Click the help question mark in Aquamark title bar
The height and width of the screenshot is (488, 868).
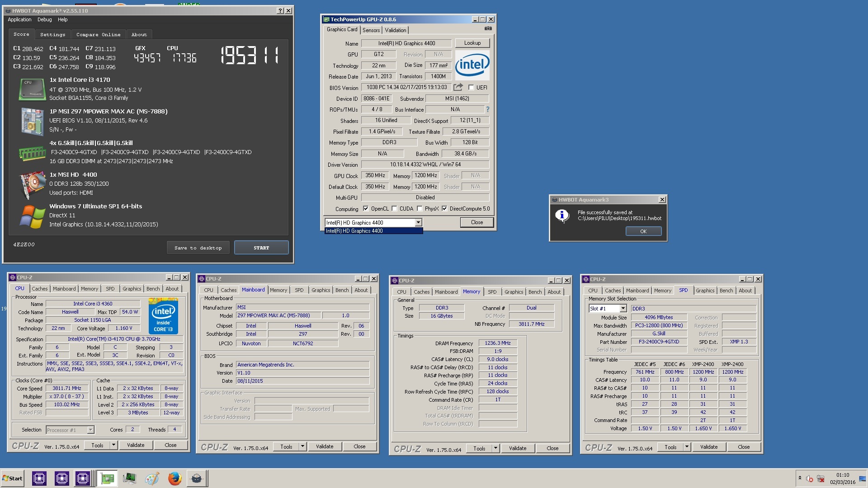pyautogui.click(x=280, y=10)
